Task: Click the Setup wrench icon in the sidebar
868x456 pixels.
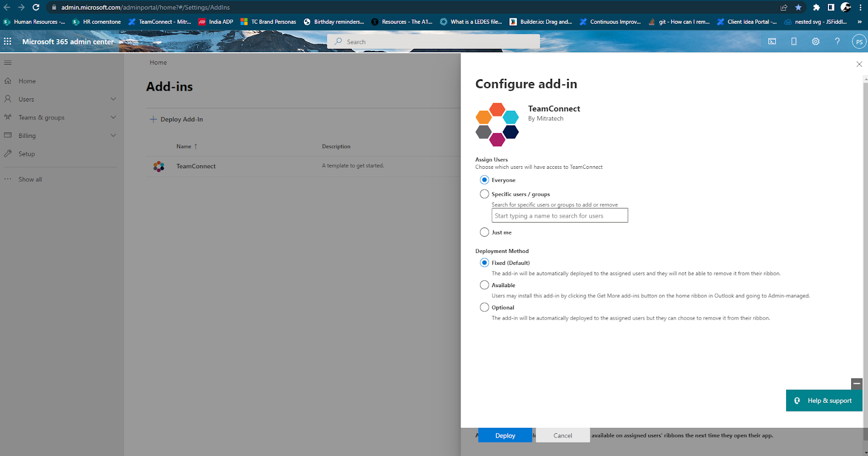Action: (8, 154)
